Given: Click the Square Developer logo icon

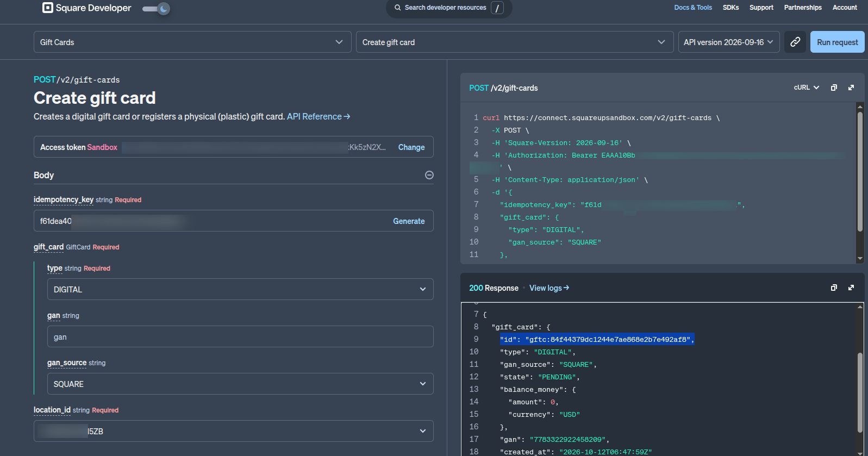Looking at the screenshot, I should [48, 8].
